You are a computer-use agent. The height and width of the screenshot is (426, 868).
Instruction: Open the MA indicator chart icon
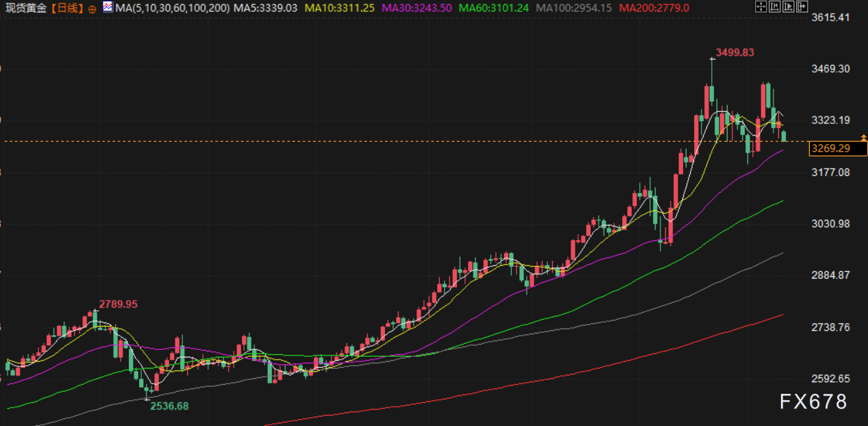tap(107, 8)
